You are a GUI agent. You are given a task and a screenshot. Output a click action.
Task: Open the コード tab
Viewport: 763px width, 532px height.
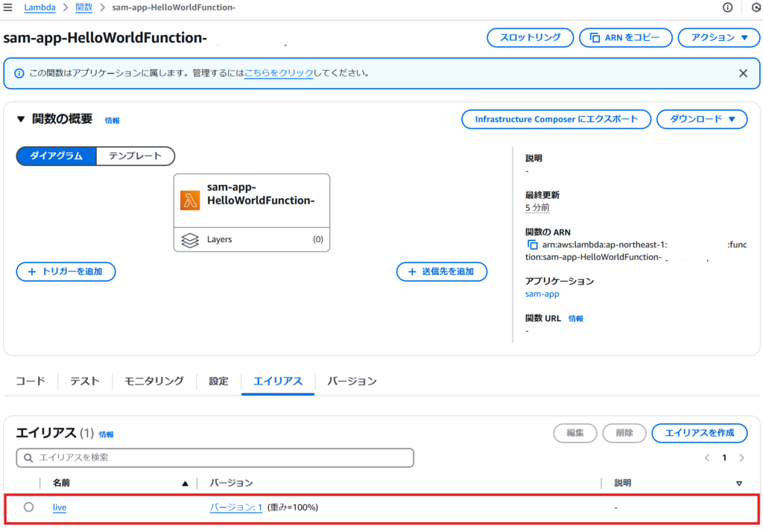point(30,381)
